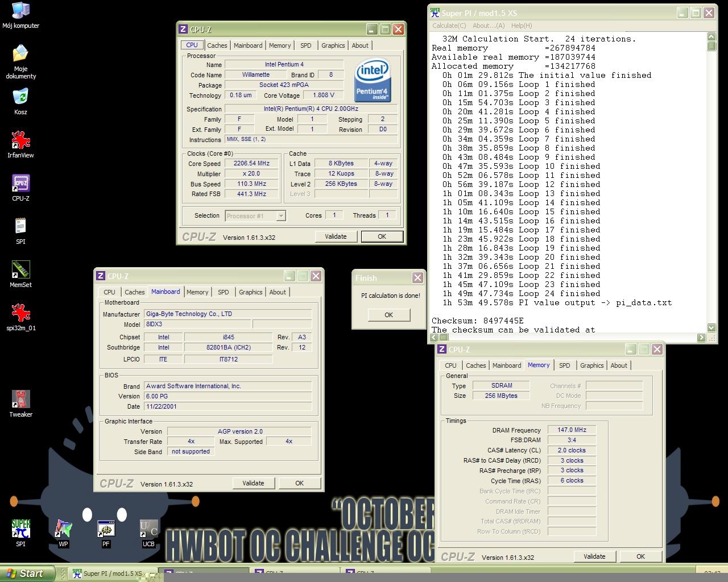Launch the MemSet desktop shortcut
The height and width of the screenshot is (582, 728).
(20, 269)
